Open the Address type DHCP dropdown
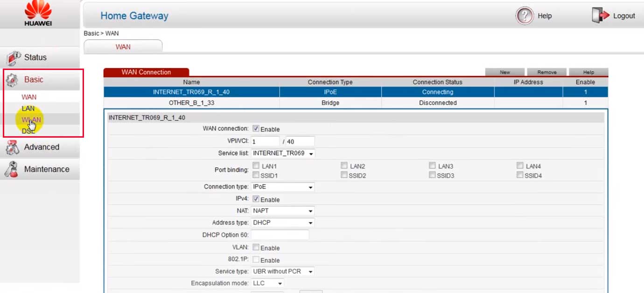This screenshot has height=293, width=644. click(283, 223)
